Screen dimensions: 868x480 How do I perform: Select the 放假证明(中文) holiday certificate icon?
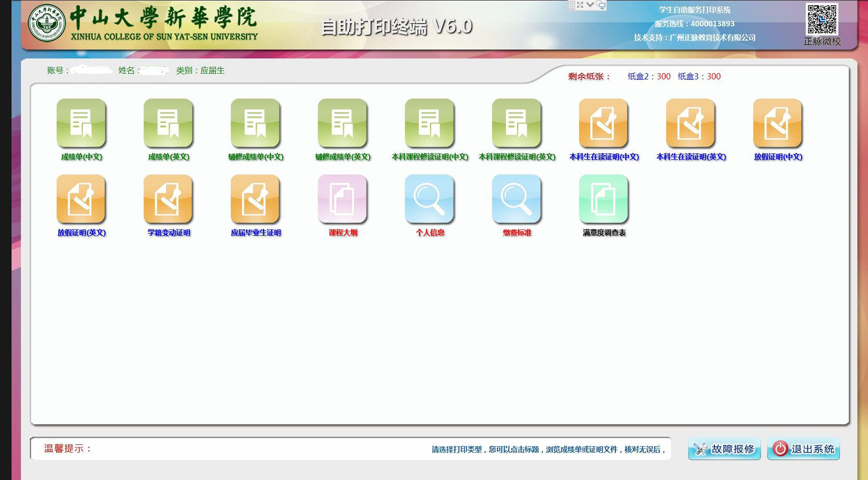tap(777, 123)
